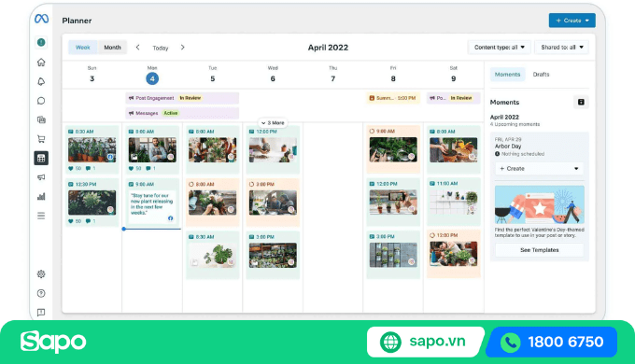Viewport: 635px width, 364px height.
Task: Open the Drafts tab
Action: tap(541, 75)
